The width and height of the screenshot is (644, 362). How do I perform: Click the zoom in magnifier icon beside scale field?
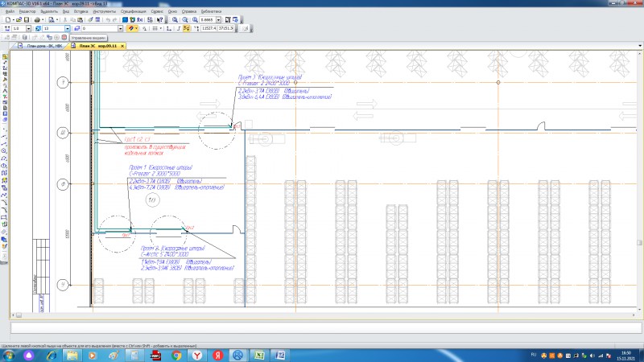pos(195,19)
